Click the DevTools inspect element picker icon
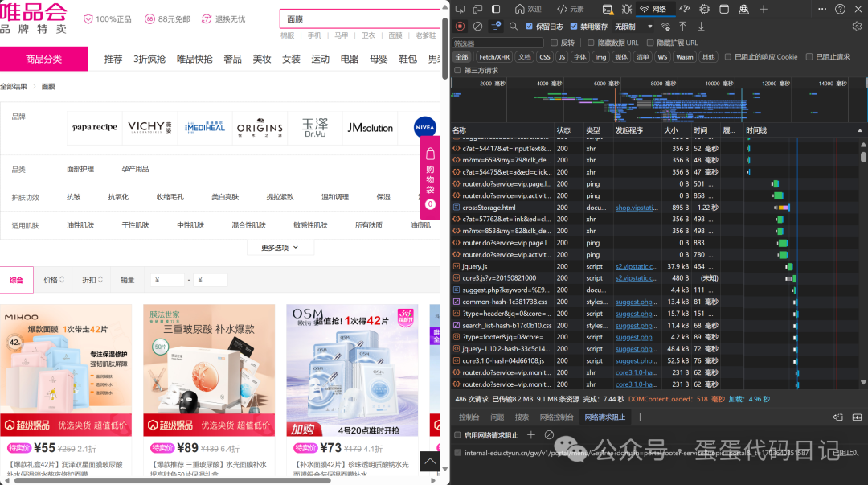This screenshot has width=868, height=485. 460,9
